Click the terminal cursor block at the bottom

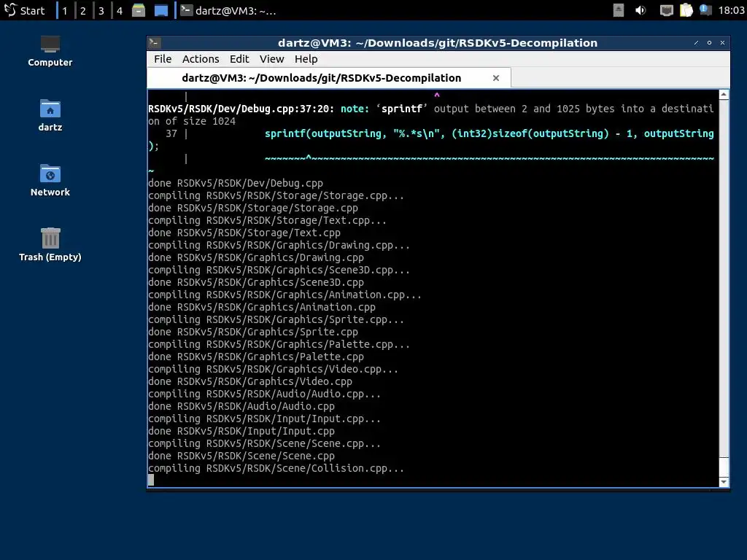(x=151, y=480)
